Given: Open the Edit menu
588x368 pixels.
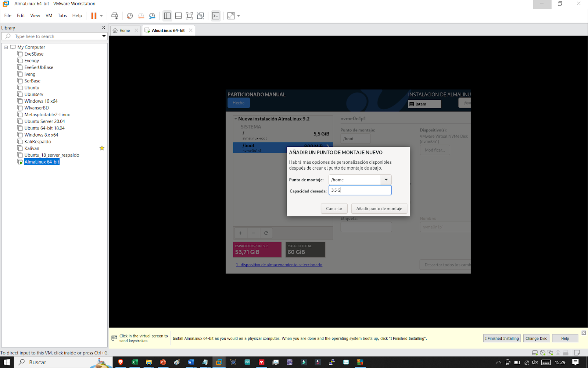Looking at the screenshot, I should [x=21, y=15].
